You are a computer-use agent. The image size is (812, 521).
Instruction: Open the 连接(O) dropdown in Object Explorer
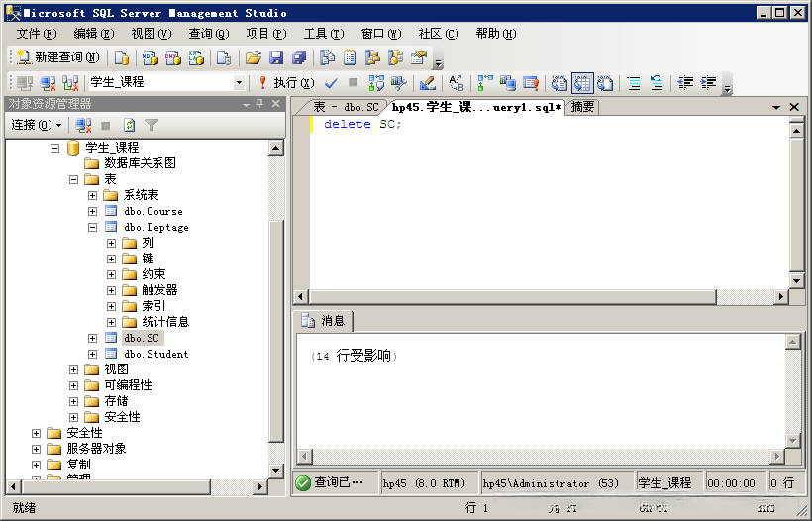[37, 125]
